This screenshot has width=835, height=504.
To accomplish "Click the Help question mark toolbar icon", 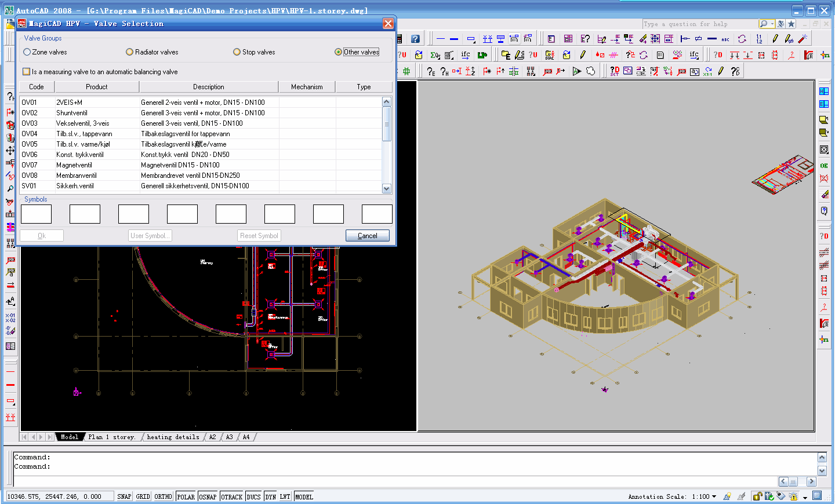I will [415, 39].
